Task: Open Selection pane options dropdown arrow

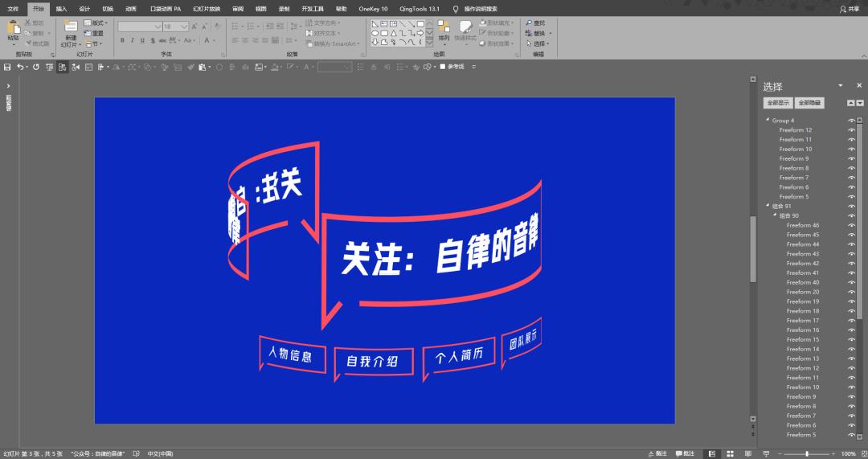Action: (x=841, y=85)
